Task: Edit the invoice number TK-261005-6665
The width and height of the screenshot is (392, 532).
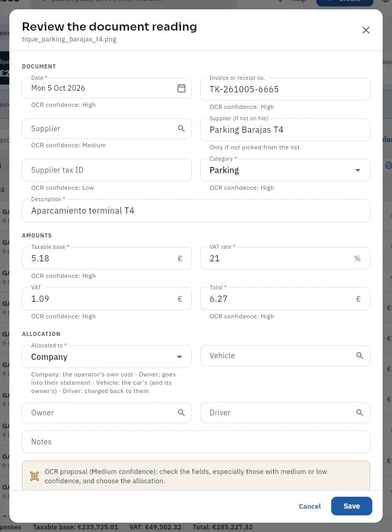Action: pyautogui.click(x=285, y=89)
